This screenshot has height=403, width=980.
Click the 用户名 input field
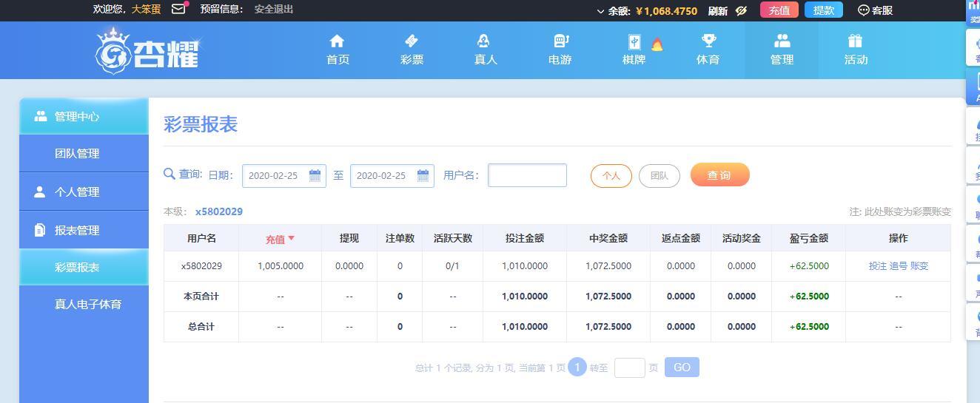click(527, 175)
